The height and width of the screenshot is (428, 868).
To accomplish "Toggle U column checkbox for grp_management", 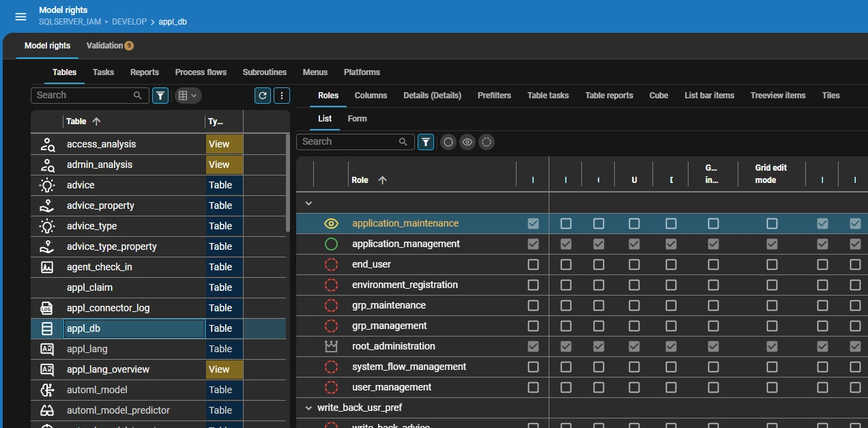I will coord(634,326).
